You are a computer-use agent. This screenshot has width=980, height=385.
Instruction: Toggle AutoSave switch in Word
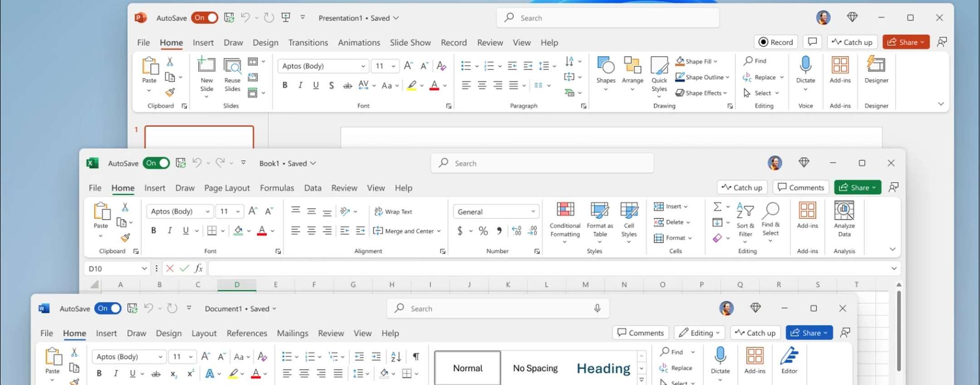click(108, 308)
